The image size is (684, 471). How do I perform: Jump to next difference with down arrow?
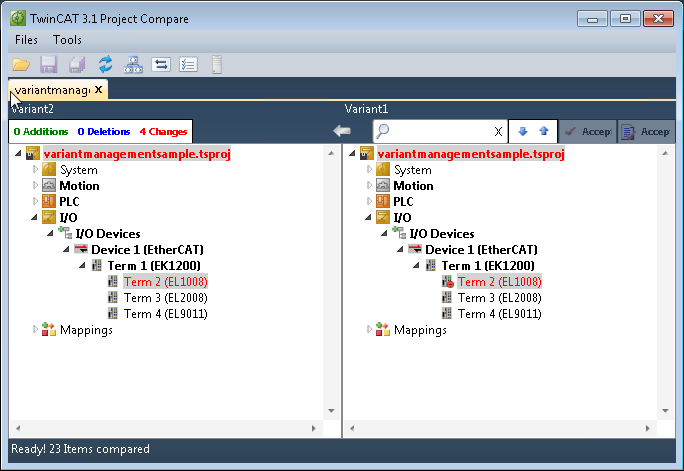pos(522,131)
